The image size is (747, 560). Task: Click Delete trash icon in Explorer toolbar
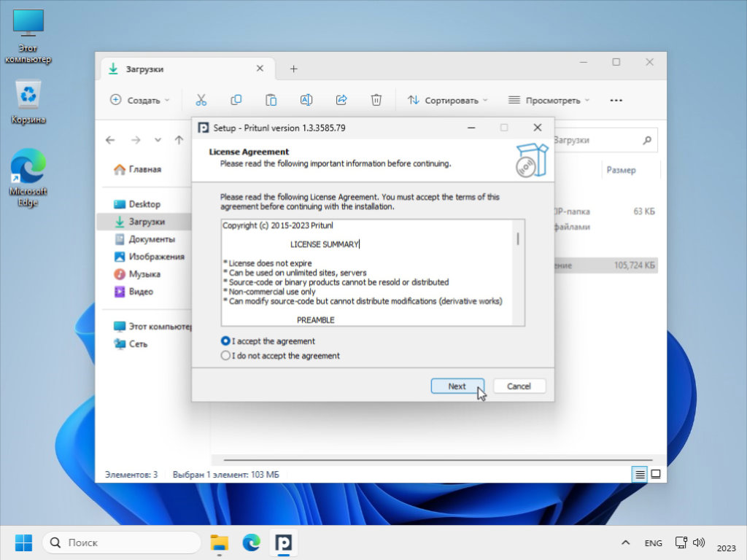(x=376, y=100)
